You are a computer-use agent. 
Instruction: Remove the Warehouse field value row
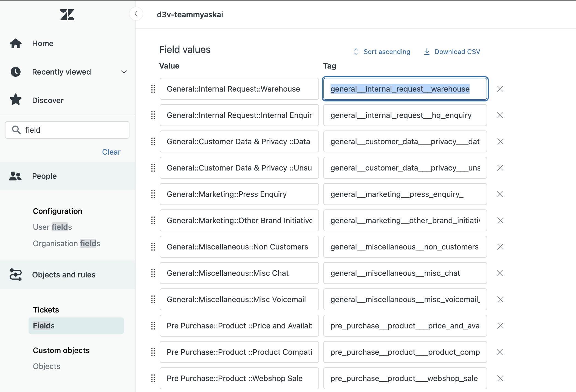pos(500,89)
